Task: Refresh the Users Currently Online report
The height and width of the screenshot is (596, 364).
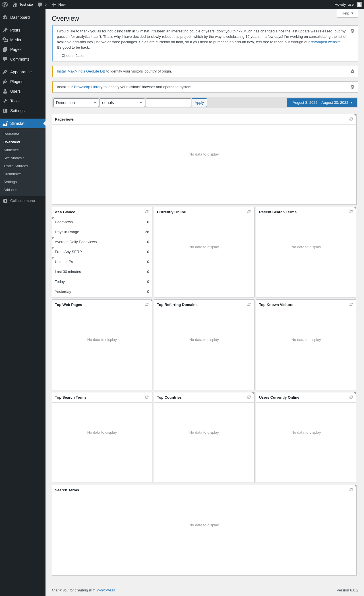Action: [x=351, y=397]
